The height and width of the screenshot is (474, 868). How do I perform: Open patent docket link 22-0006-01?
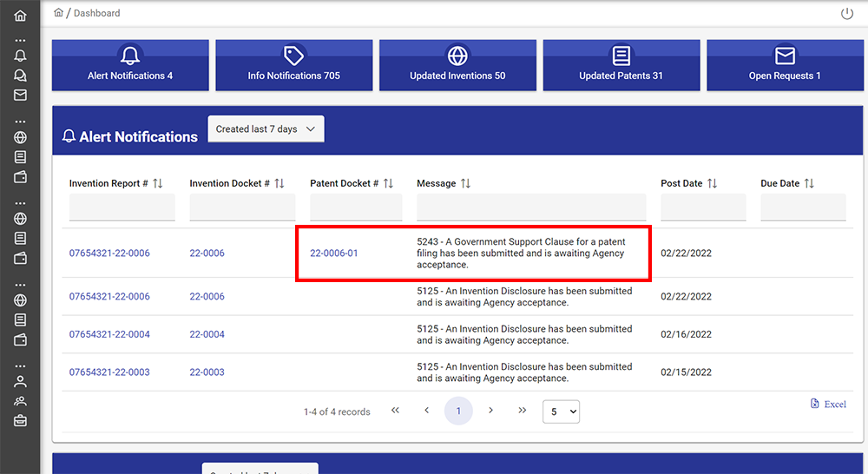point(334,253)
